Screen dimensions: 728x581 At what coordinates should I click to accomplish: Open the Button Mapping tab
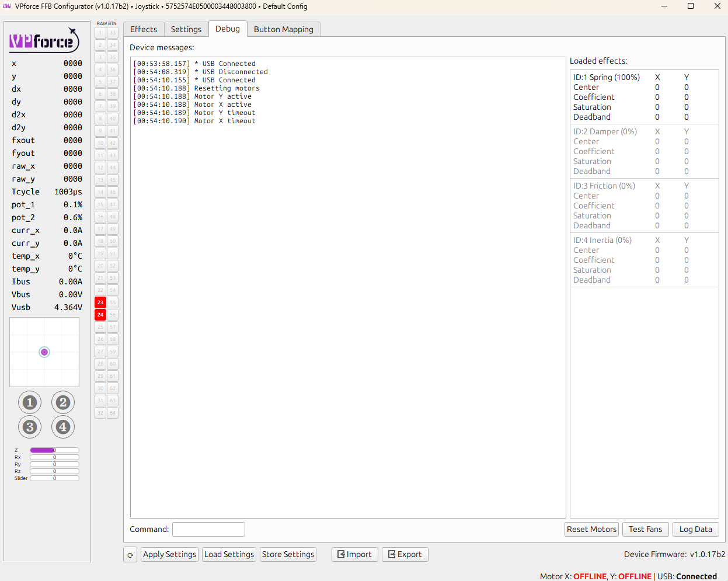[x=284, y=29]
